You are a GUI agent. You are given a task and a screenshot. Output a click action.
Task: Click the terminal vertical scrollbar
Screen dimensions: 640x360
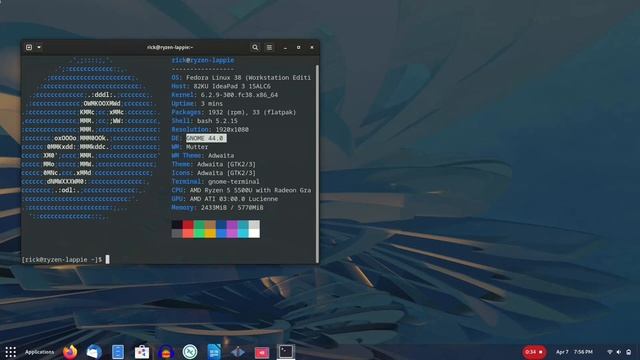coord(317,163)
